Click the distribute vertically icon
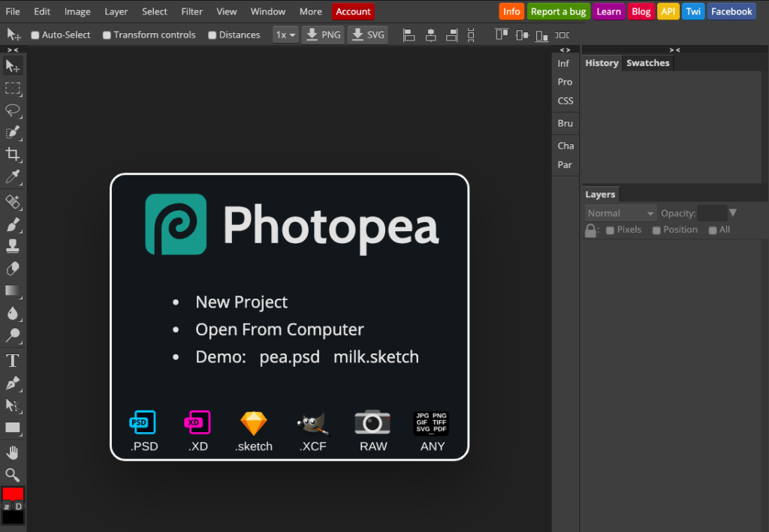This screenshot has height=532, width=769. pyautogui.click(x=471, y=35)
